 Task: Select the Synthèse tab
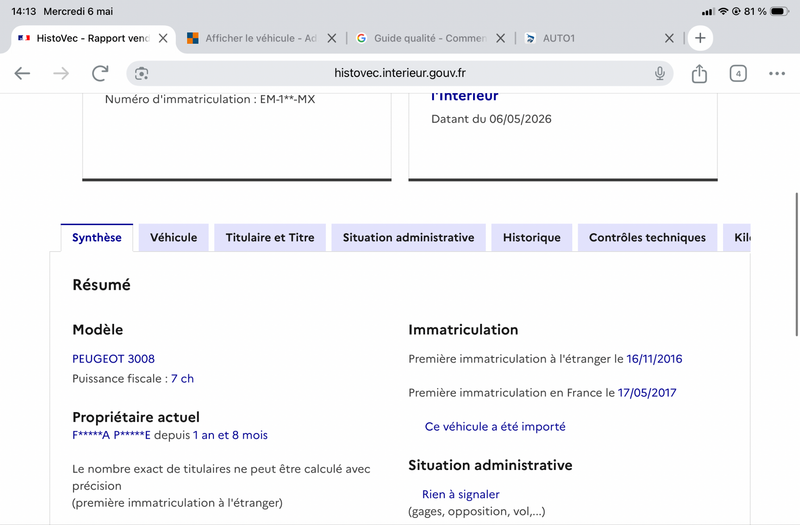pyautogui.click(x=96, y=238)
